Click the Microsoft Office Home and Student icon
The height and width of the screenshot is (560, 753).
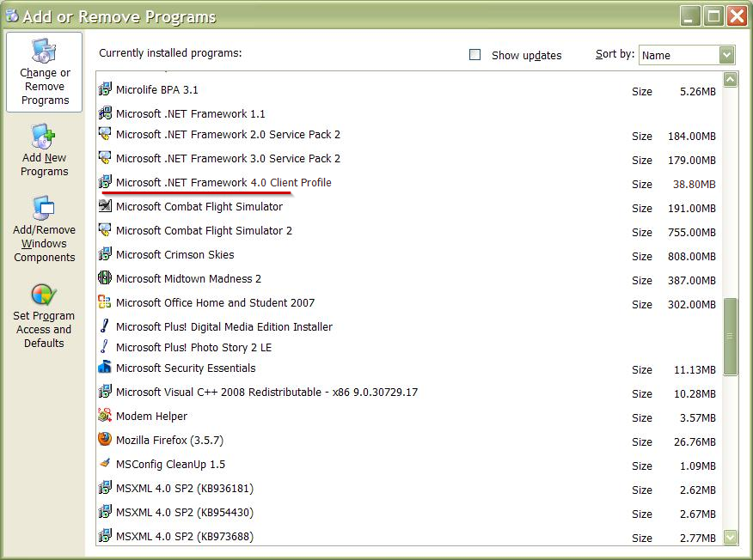(105, 302)
